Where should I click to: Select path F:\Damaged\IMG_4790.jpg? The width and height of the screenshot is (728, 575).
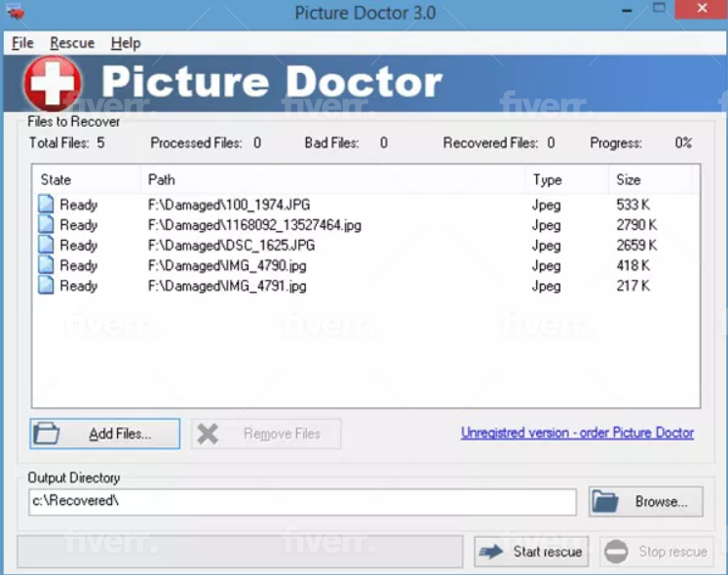coord(227,266)
